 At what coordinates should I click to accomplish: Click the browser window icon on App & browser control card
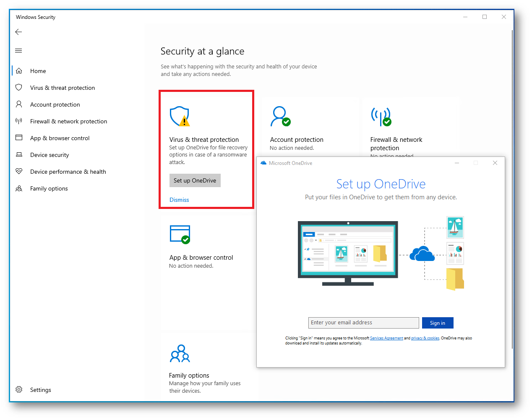[x=180, y=234]
